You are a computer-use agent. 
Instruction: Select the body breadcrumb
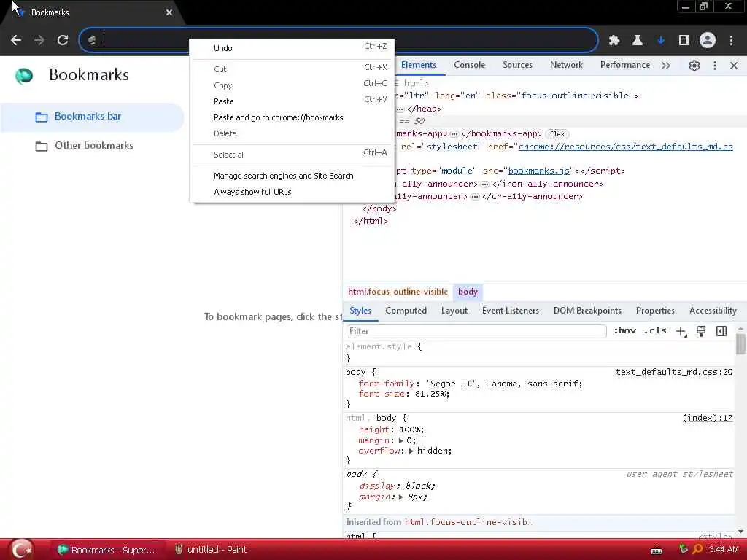pyautogui.click(x=468, y=292)
